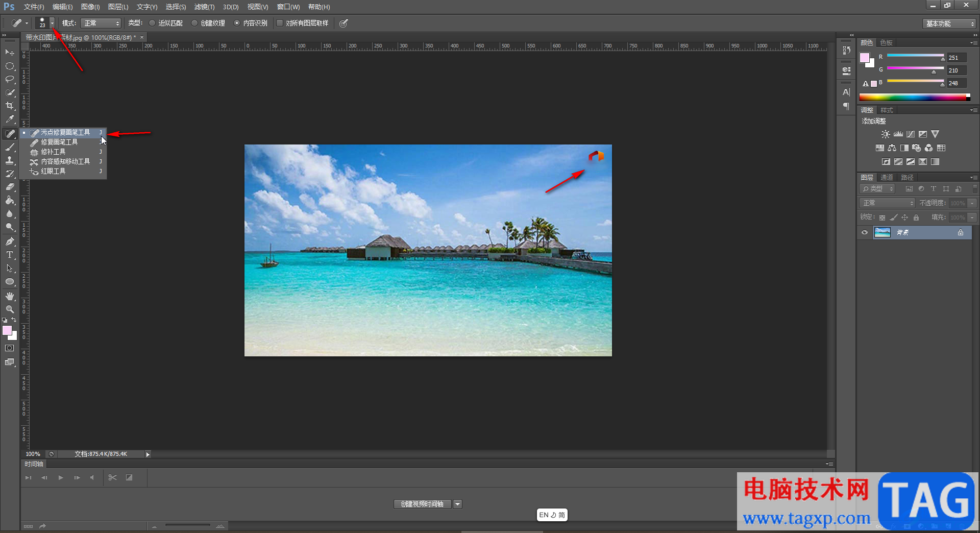Select the Eyedropper tool
980x533 pixels.
coord(10,119)
